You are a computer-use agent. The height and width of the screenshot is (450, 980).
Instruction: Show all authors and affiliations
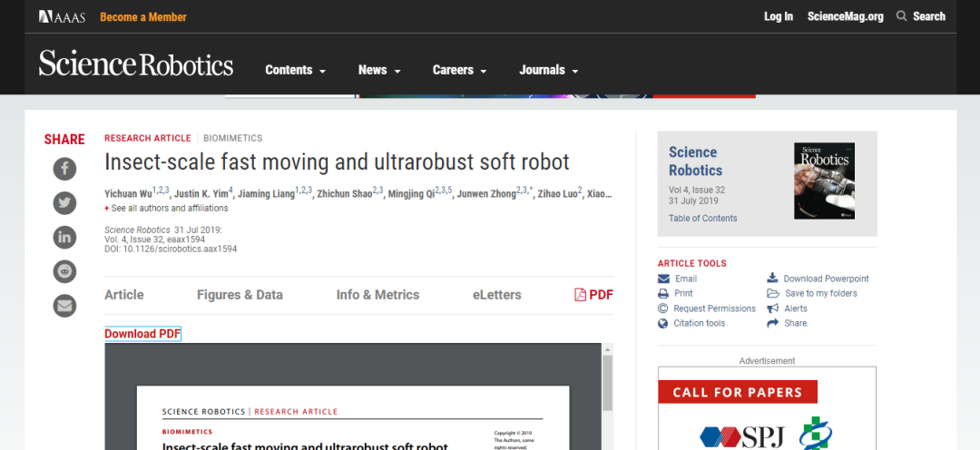tap(166, 208)
